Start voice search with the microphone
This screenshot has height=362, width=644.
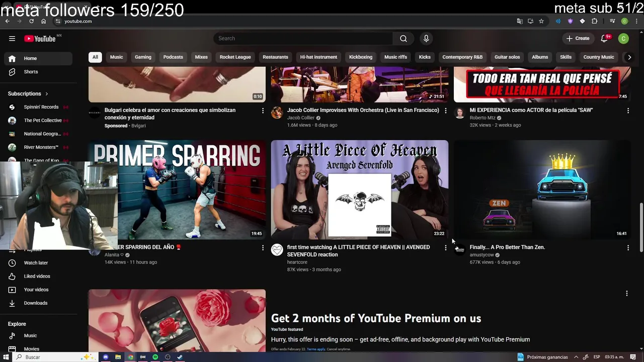click(x=426, y=38)
